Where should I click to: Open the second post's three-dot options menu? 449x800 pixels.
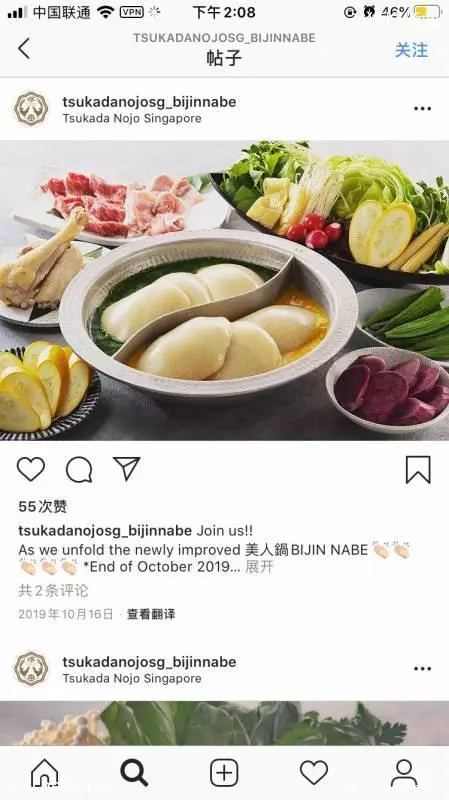pos(422,668)
